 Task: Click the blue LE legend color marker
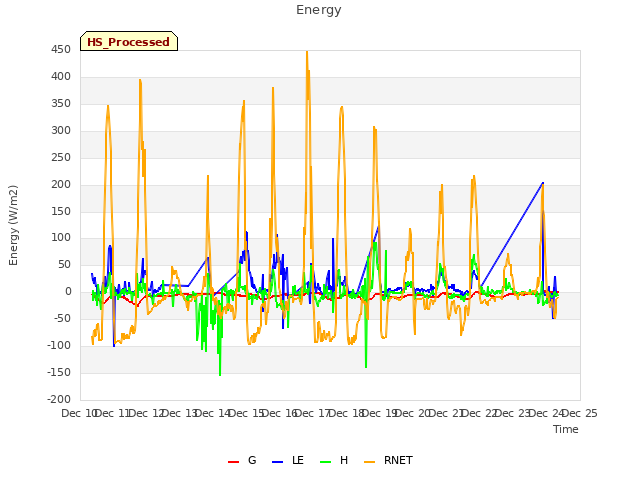[277, 462]
